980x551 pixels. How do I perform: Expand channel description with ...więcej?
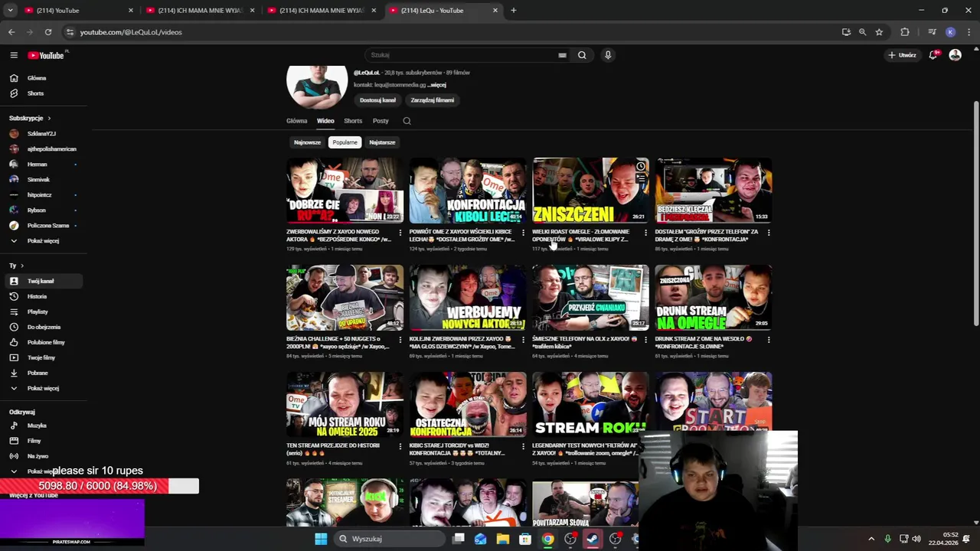(437, 85)
